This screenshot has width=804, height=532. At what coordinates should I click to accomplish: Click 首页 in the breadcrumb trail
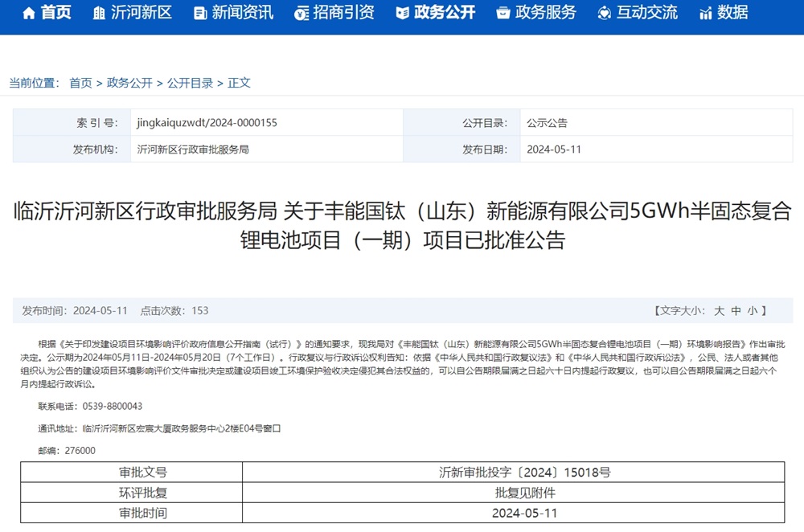80,83
